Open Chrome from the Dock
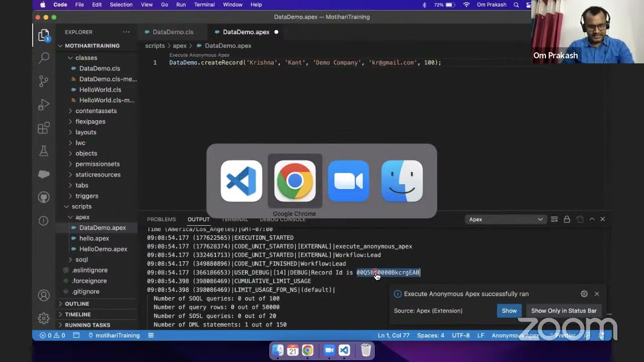 click(x=308, y=350)
